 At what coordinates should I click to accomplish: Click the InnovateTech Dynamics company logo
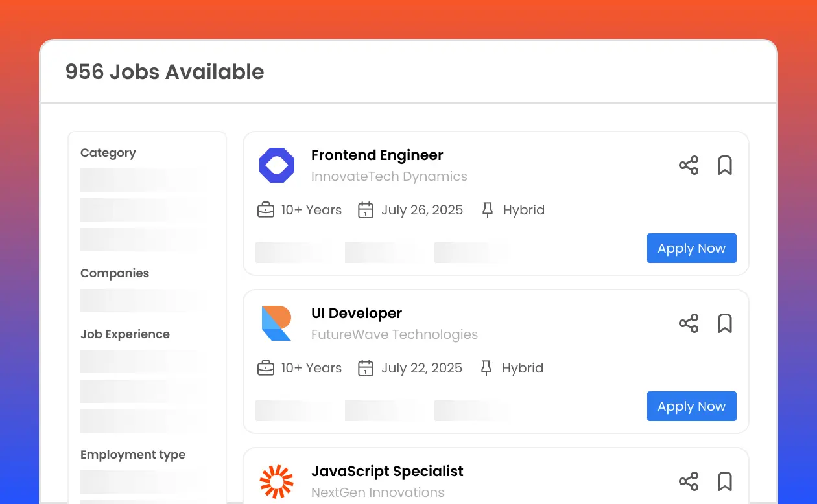click(x=277, y=165)
